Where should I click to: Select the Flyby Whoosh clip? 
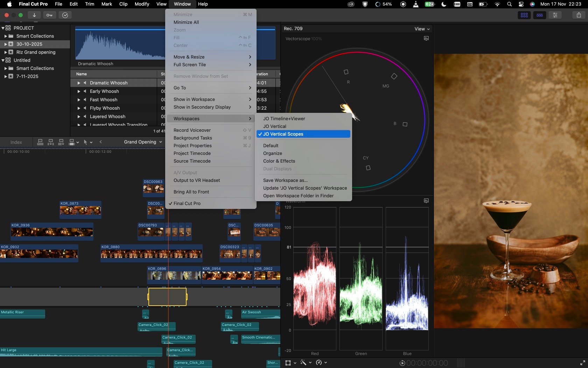105,108
